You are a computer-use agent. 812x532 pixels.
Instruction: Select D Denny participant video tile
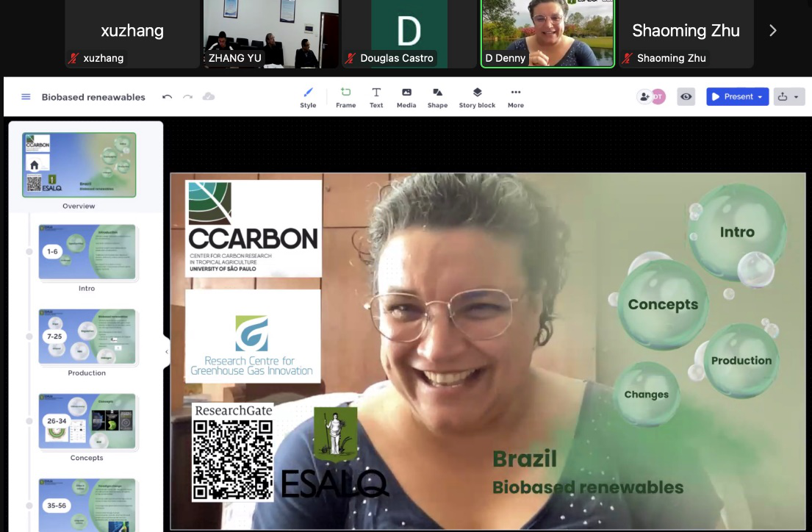coord(547,34)
